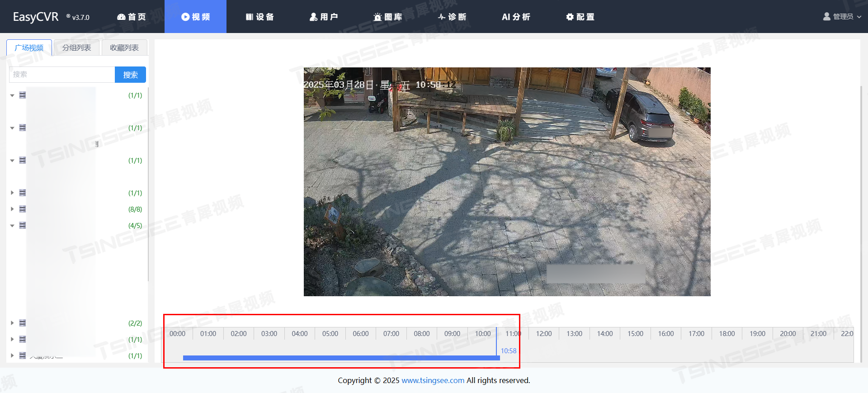
Task: Expand the tree node showing (2/2)
Action: tap(12, 323)
